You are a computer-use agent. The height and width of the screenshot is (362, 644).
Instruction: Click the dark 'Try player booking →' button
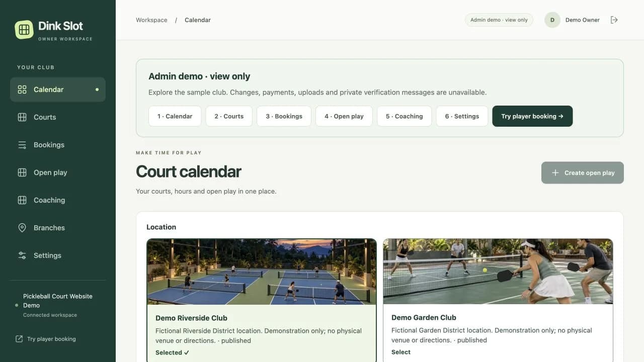pyautogui.click(x=532, y=116)
